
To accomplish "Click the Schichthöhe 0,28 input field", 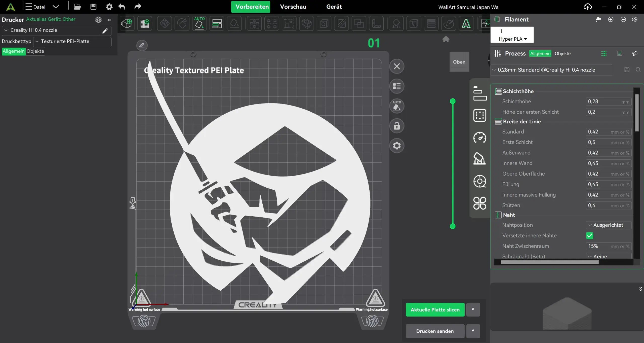I will point(609,101).
